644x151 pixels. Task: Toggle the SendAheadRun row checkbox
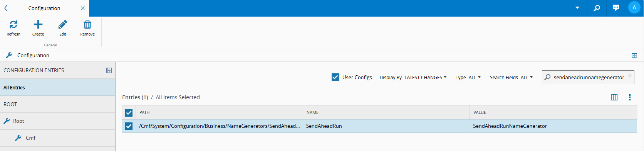[x=129, y=126]
